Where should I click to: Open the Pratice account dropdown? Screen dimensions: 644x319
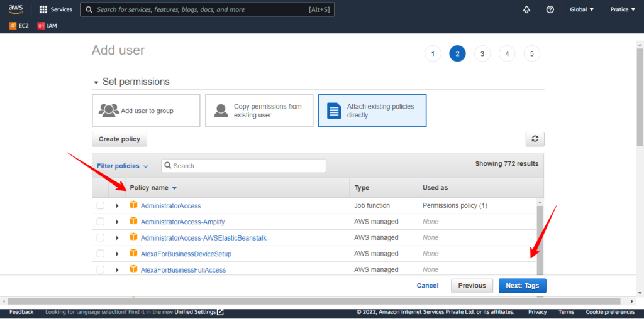click(x=623, y=9)
